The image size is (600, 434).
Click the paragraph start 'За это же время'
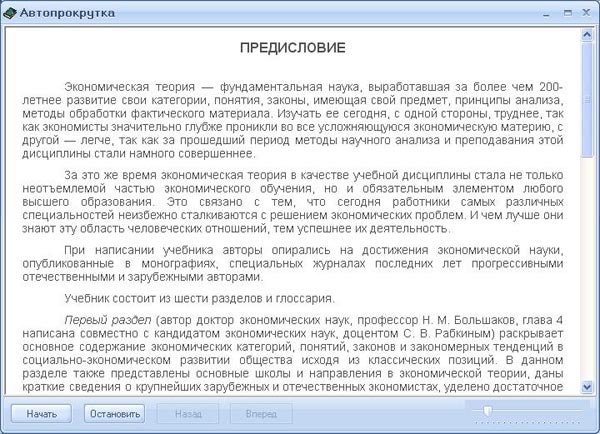tap(110, 175)
